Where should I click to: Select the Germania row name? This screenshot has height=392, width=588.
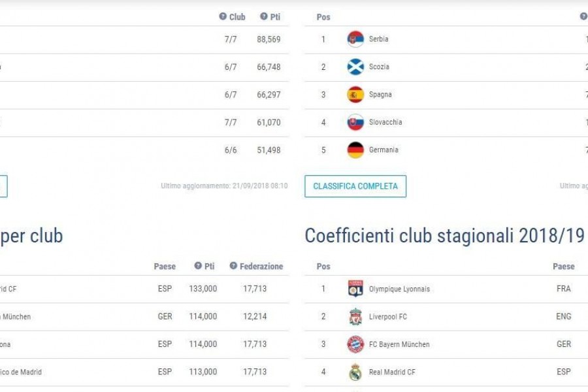pyautogui.click(x=384, y=150)
